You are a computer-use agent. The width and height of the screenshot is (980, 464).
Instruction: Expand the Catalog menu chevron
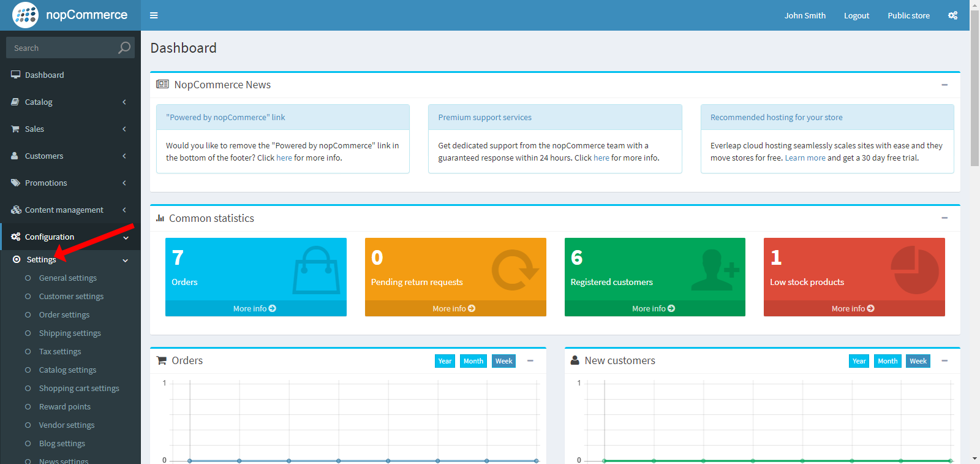124,102
